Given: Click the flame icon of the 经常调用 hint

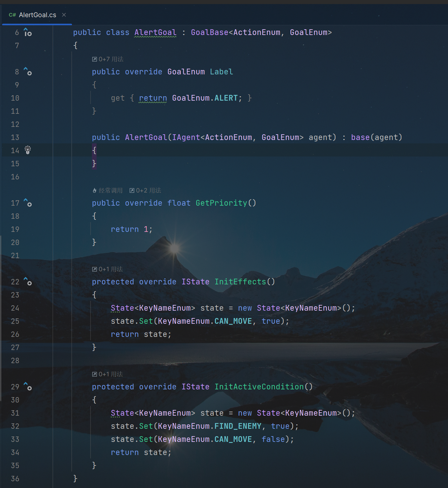Looking at the screenshot, I should point(95,190).
